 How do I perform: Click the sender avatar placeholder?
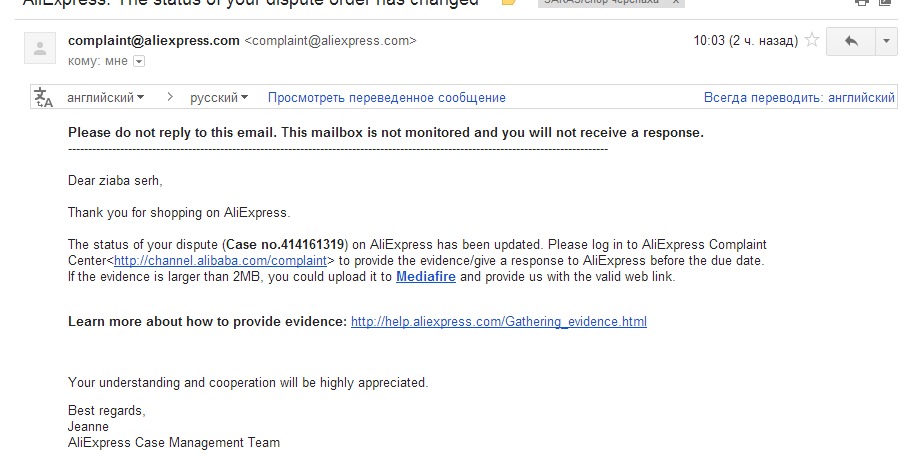pyautogui.click(x=40, y=48)
